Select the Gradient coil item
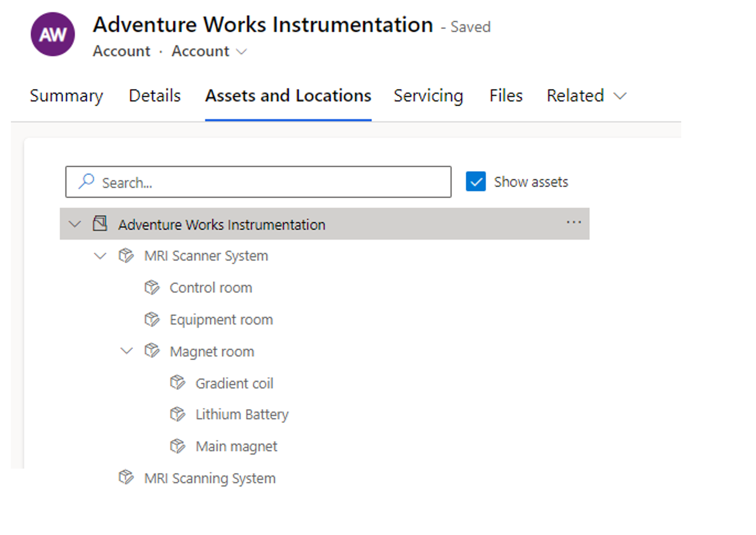This screenshot has width=756, height=535. pos(234,384)
